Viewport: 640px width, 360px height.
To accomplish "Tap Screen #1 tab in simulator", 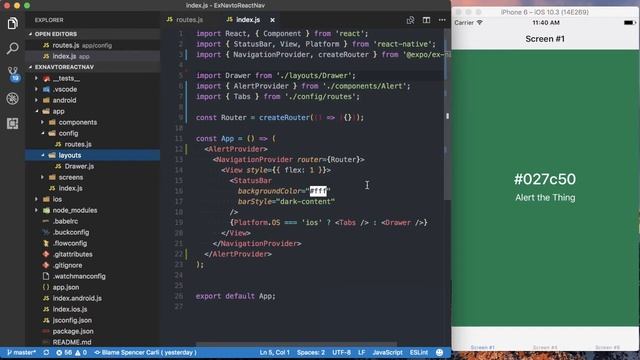I will point(482,347).
